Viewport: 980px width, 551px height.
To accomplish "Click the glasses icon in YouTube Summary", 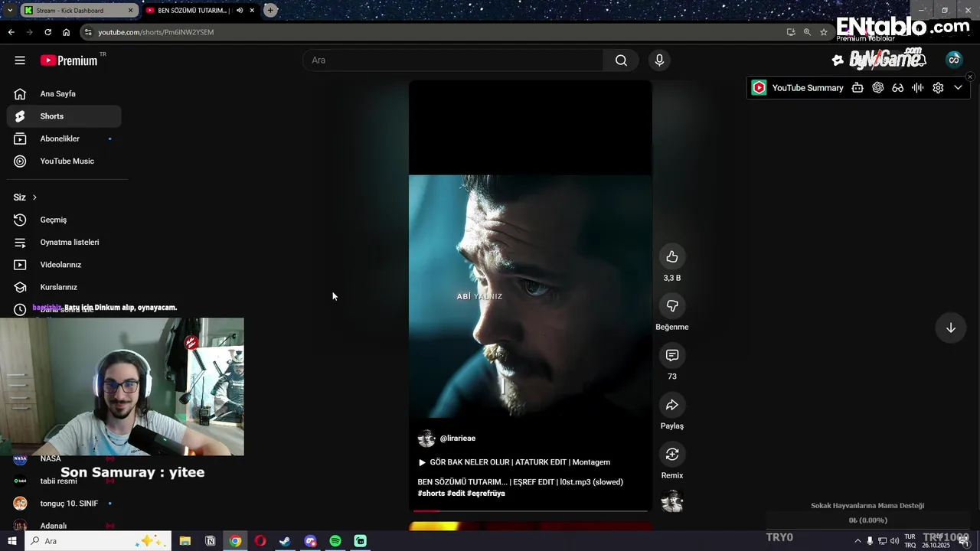I will tap(898, 88).
